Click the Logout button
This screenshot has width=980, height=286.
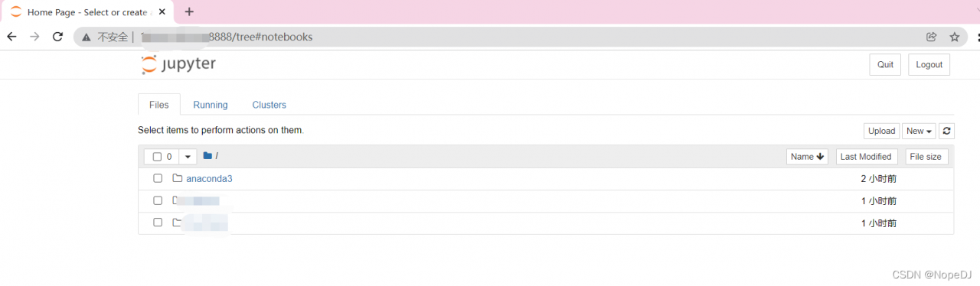tap(929, 64)
